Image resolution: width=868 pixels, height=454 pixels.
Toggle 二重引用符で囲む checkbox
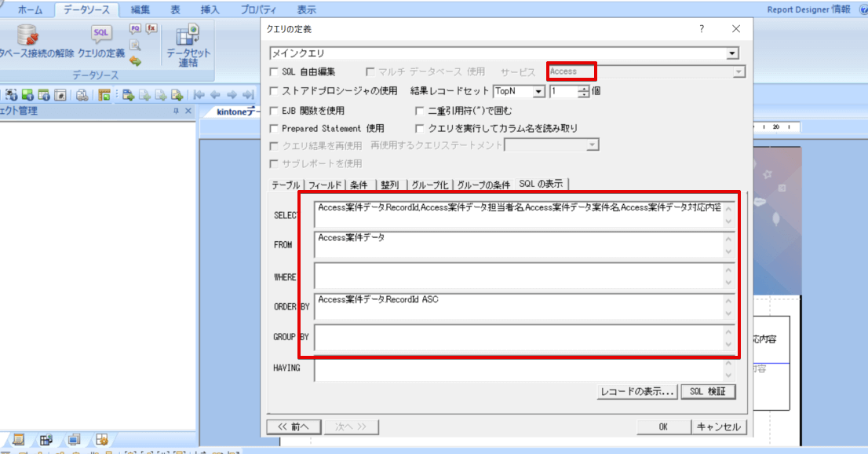point(420,110)
